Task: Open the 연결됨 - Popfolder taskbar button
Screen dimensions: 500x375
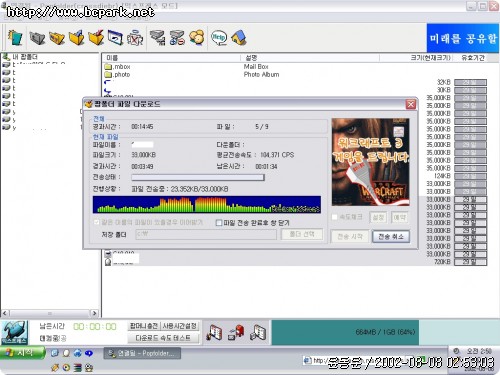Action: 142,353
